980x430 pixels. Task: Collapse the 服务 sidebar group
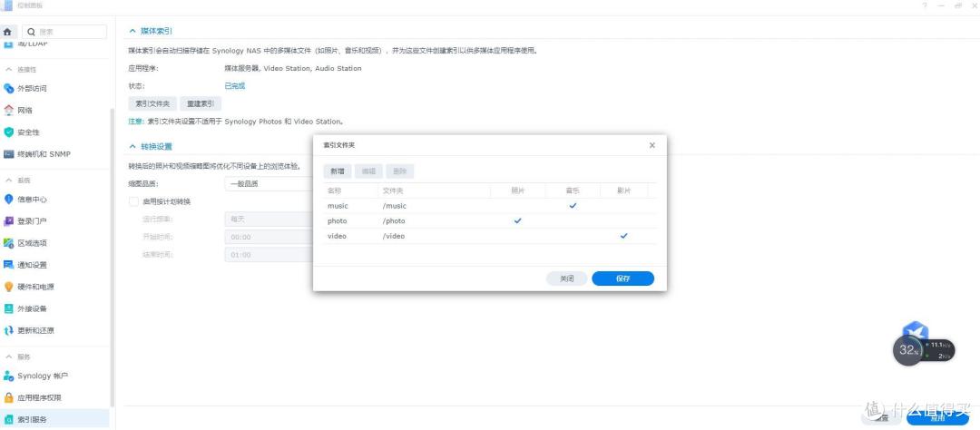click(x=8, y=357)
